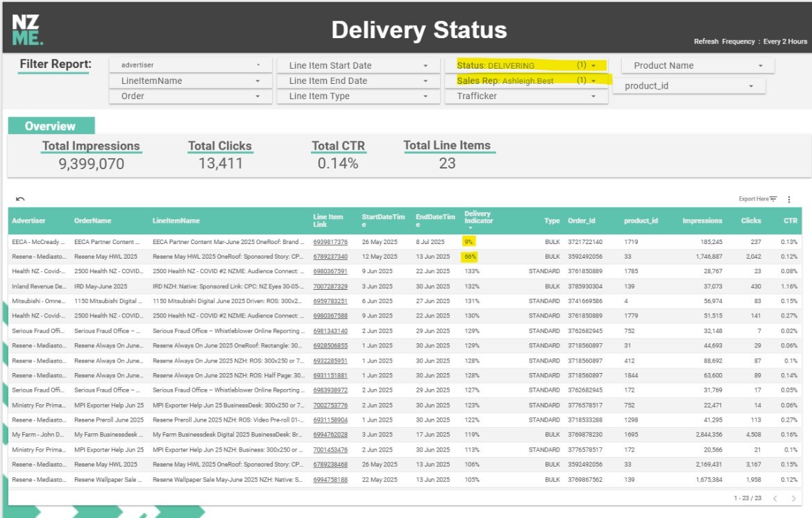
Task: Click the highlighted 9% delivery indicator cell
Action: (469, 242)
